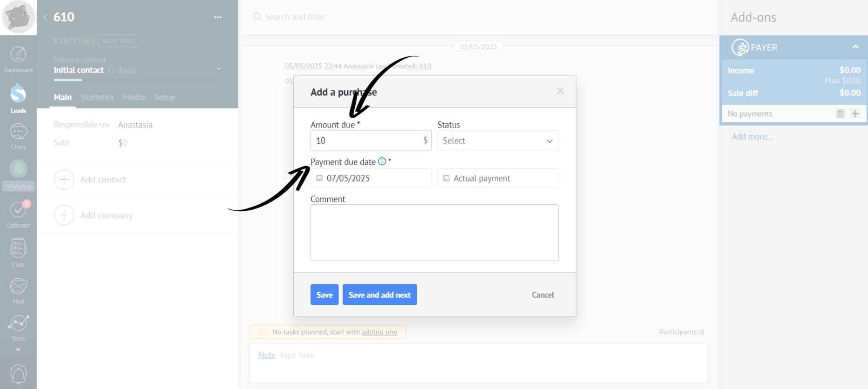Switch to the Statistics tab
868x389 pixels.
pyautogui.click(x=97, y=97)
